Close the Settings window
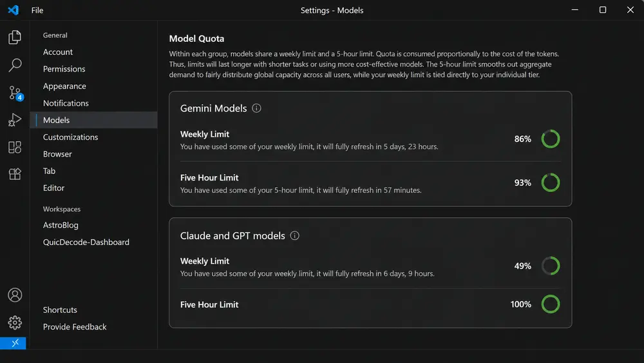This screenshot has height=363, width=644. (630, 10)
